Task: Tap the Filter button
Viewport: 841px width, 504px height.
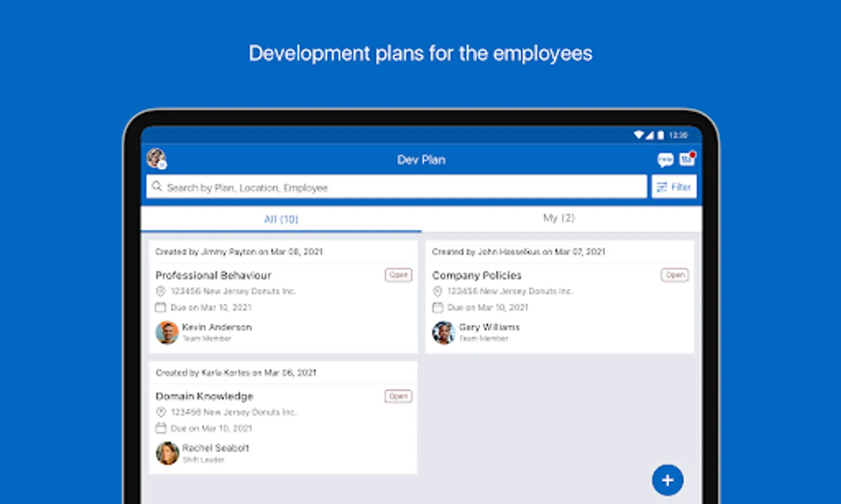Action: (x=674, y=186)
